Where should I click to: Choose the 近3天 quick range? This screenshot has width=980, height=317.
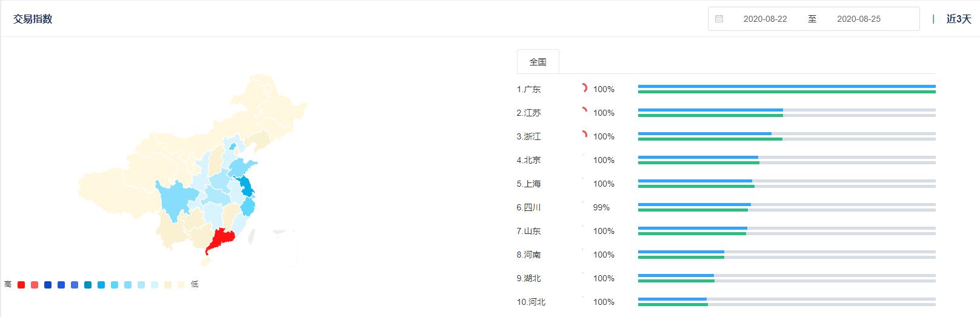point(958,19)
